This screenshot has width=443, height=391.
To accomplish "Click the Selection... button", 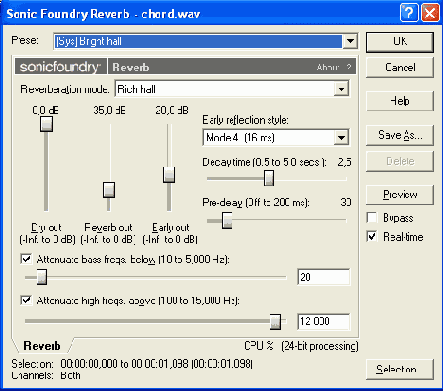I will pyautogui.click(x=400, y=369).
